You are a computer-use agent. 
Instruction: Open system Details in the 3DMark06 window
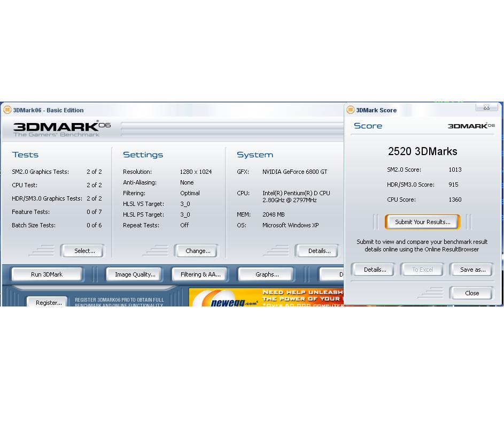click(316, 251)
